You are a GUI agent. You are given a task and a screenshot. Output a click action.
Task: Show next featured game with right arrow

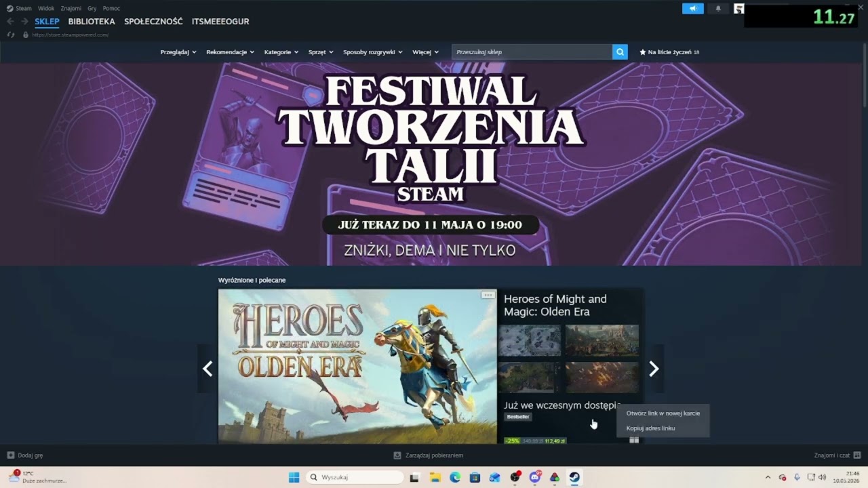(654, 368)
